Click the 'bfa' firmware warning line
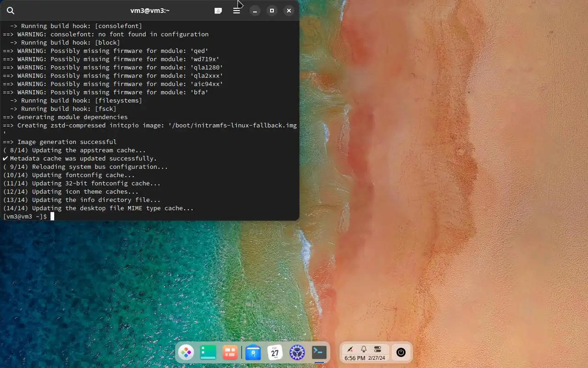The image size is (588, 368). [x=106, y=92]
